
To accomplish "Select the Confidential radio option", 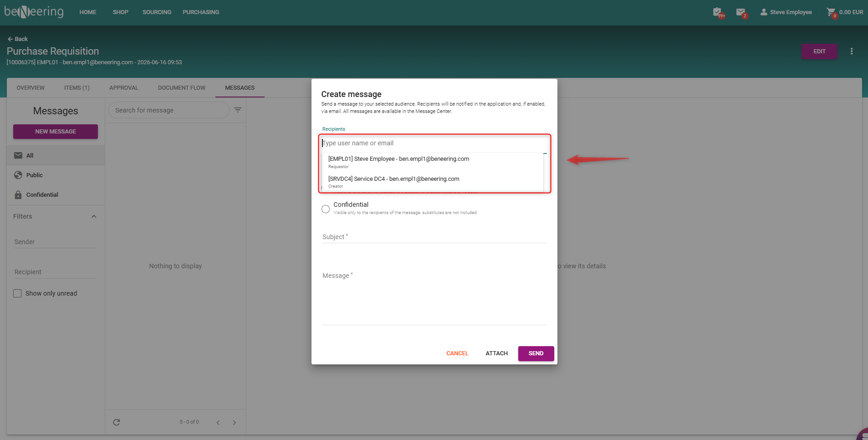I will [326, 209].
